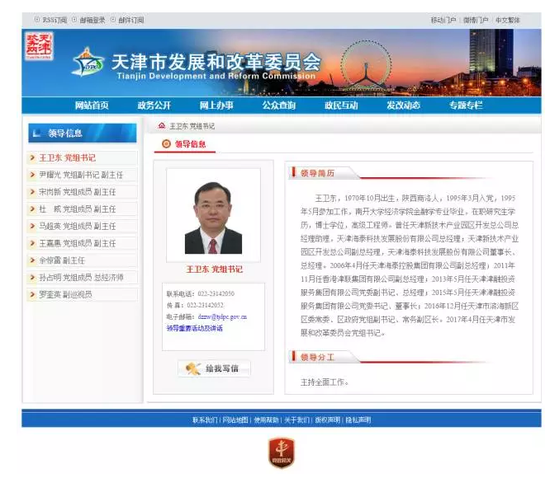Screen dimensions: 550x478
Task: Click the icon in the 领导信息 sidebar header
Action: click(x=37, y=133)
